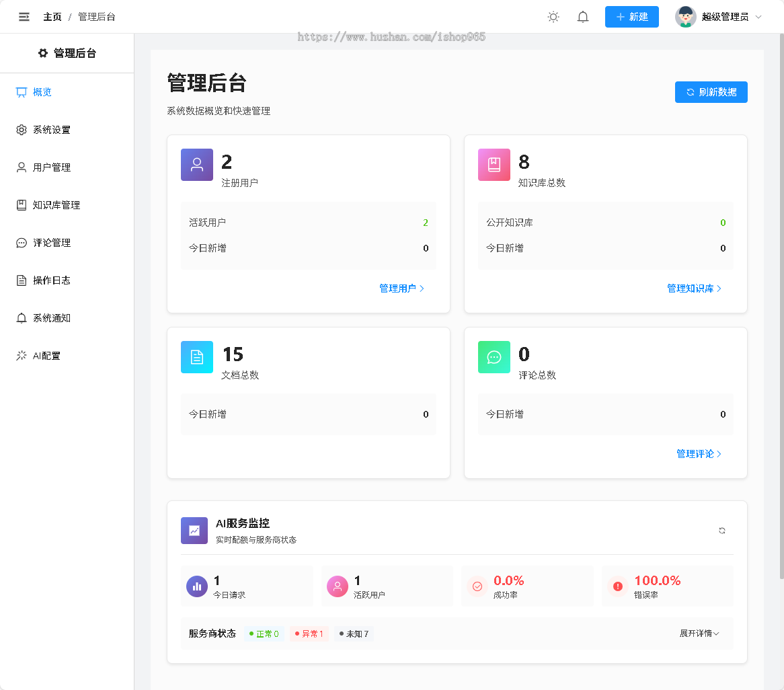The width and height of the screenshot is (784, 690).
Task: Click the 成功率 check circle icon
Action: point(477,586)
